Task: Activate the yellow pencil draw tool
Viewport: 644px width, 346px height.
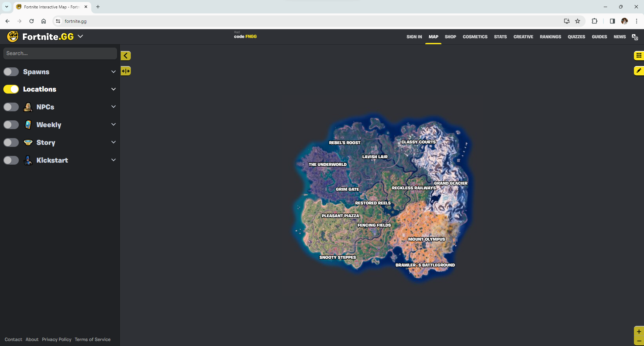Action: coord(639,71)
